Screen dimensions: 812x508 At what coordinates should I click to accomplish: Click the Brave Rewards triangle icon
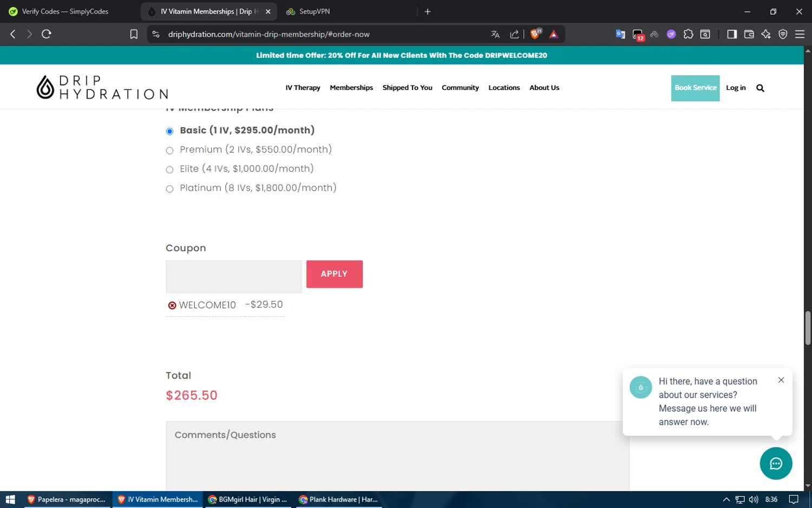[x=554, y=34]
